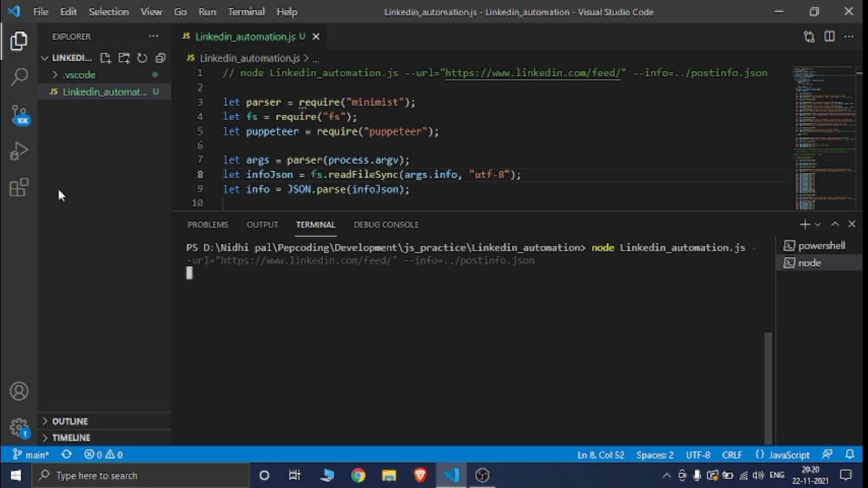
Task: Open the Manage gear settings icon
Action: click(x=19, y=427)
